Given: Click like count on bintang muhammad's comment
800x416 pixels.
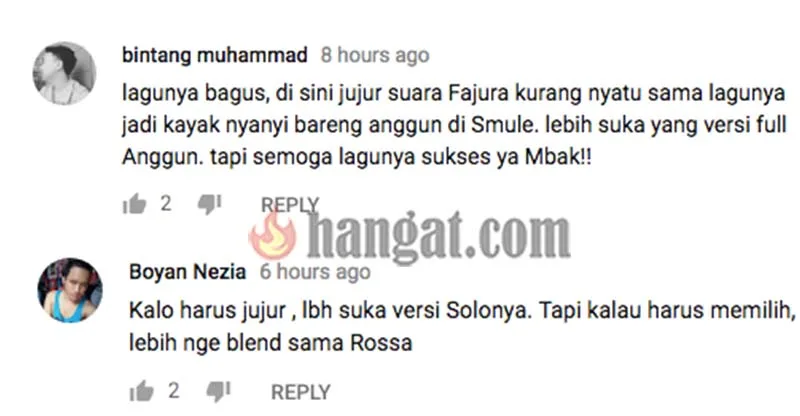Looking at the screenshot, I should (166, 204).
